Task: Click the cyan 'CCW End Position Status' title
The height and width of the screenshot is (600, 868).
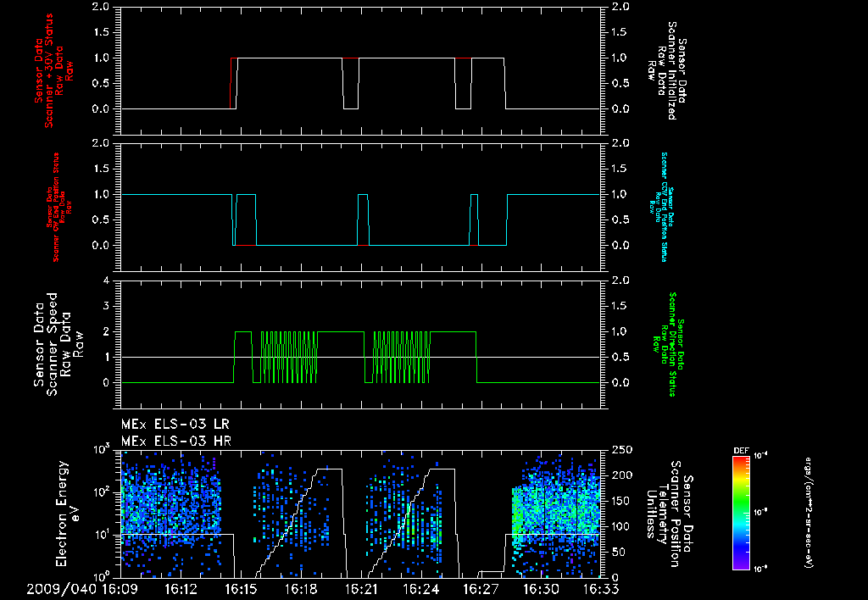Action: click(x=660, y=207)
